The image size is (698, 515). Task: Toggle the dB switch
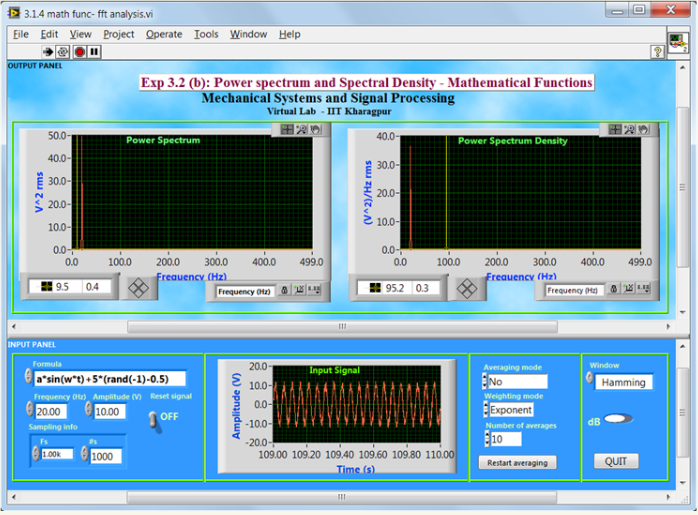click(618, 418)
